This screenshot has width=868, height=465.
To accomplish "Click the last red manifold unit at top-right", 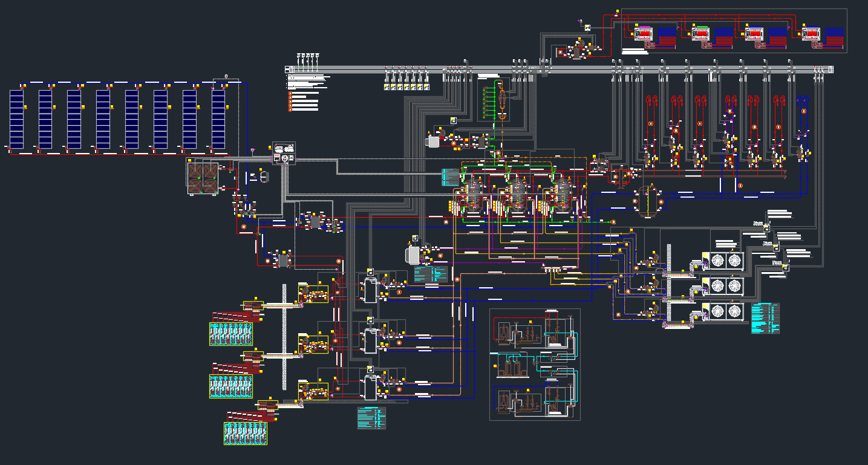I will click(x=811, y=33).
